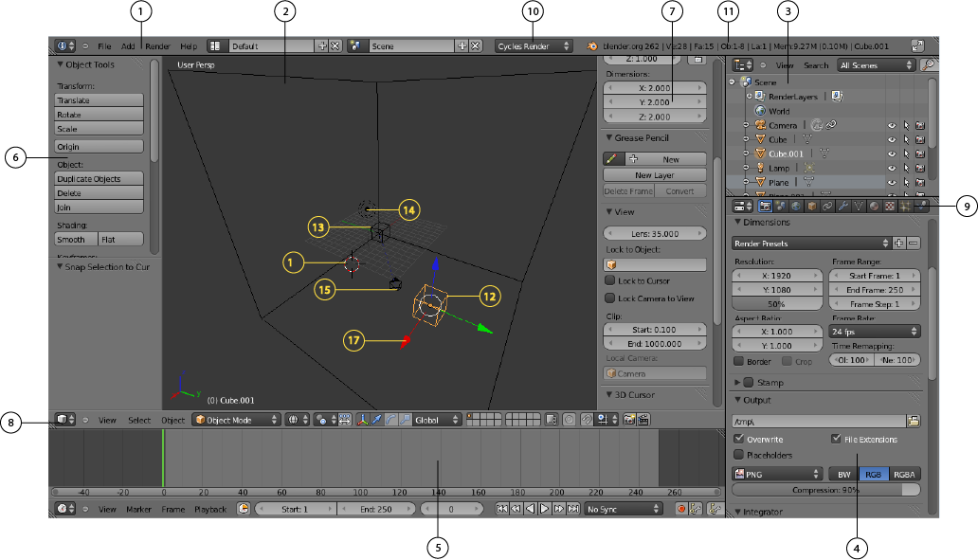978x560 pixels.
Task: Open the File menu
Action: coord(104,46)
